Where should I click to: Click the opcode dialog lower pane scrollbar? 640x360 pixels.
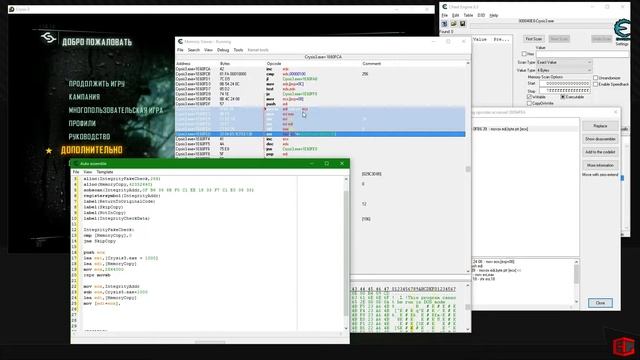click(576, 282)
